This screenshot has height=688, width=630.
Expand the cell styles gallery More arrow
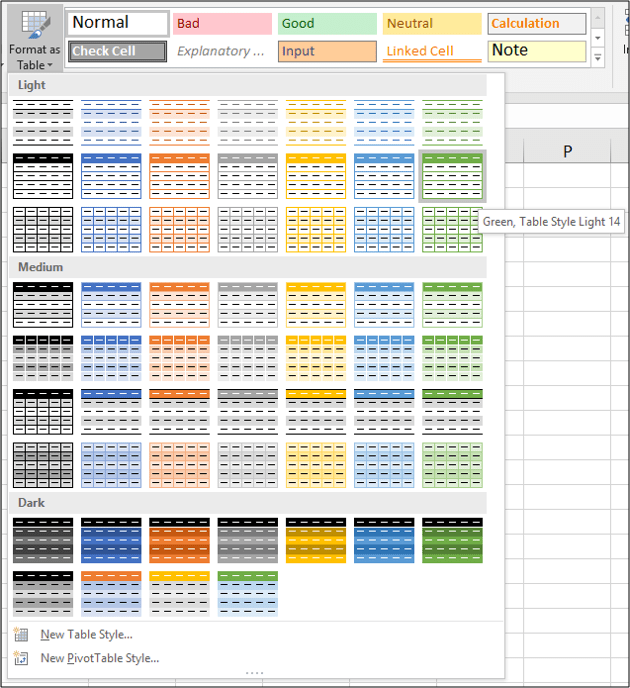coord(598,58)
